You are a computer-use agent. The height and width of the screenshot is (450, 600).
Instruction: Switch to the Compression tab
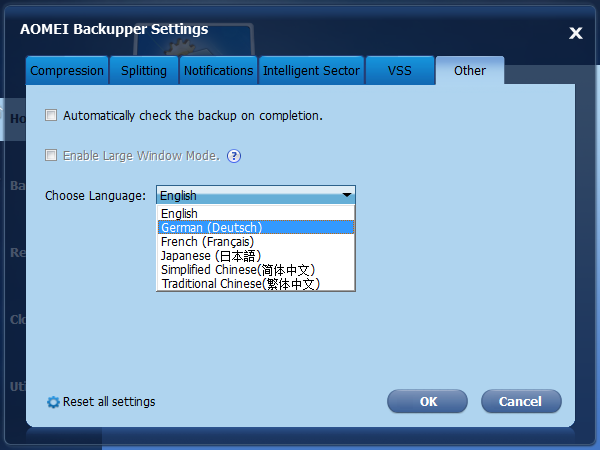click(x=67, y=70)
